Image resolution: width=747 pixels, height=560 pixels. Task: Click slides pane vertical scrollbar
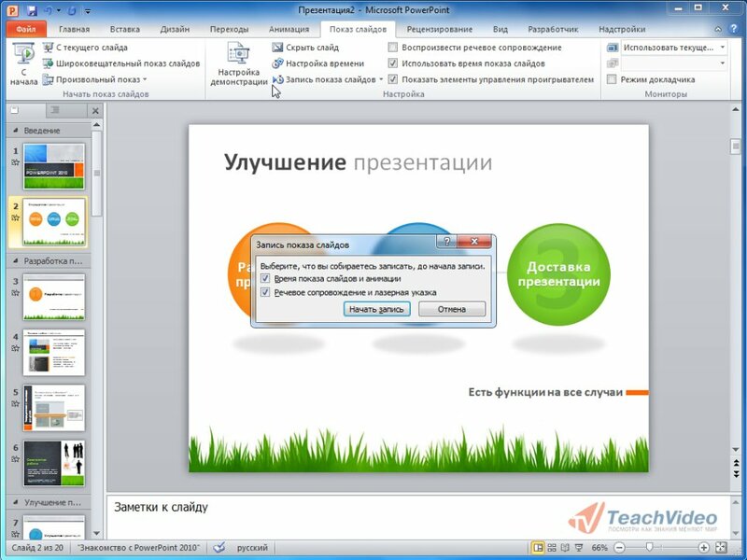[x=97, y=174]
